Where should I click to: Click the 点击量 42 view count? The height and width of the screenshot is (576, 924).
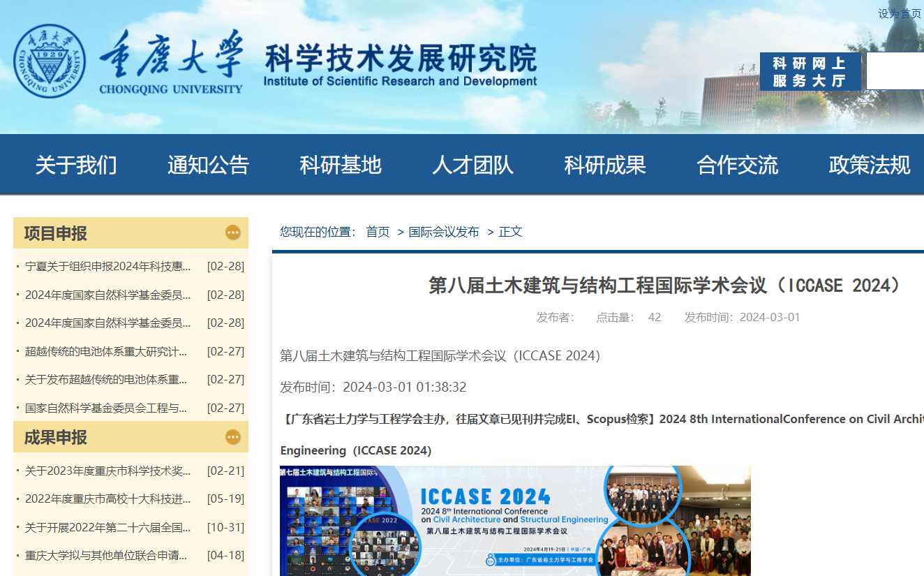coord(628,317)
